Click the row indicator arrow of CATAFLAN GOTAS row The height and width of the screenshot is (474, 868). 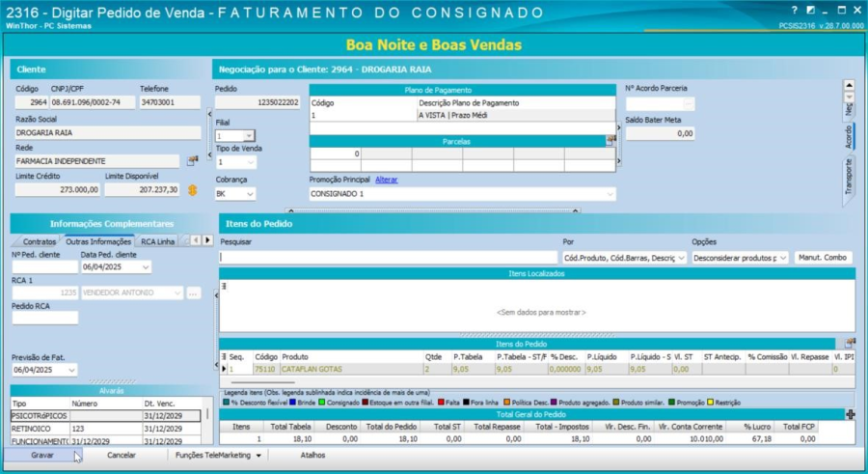(224, 369)
